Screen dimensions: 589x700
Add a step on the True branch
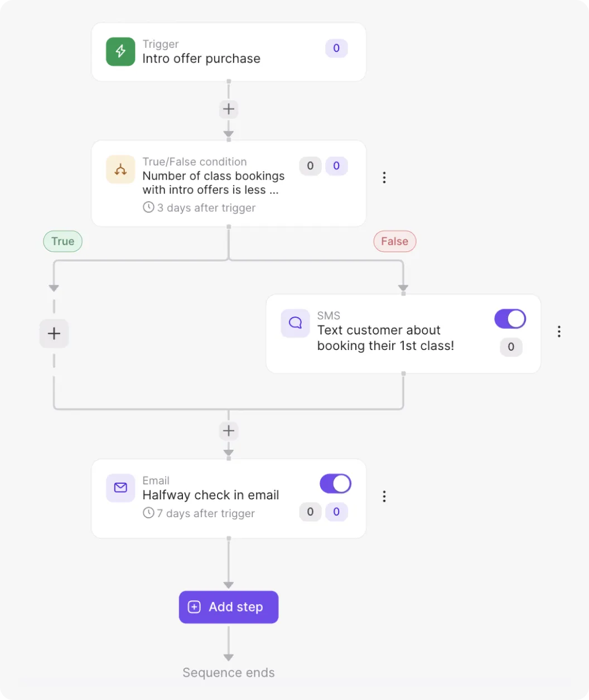click(54, 333)
